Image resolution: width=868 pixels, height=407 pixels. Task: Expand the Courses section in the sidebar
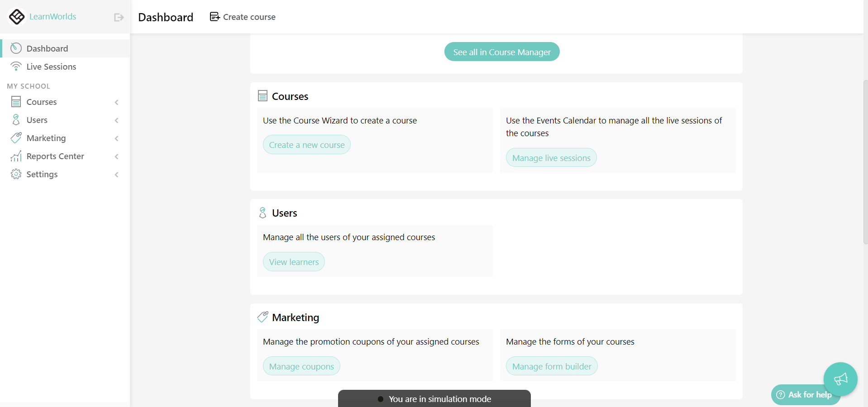click(117, 102)
